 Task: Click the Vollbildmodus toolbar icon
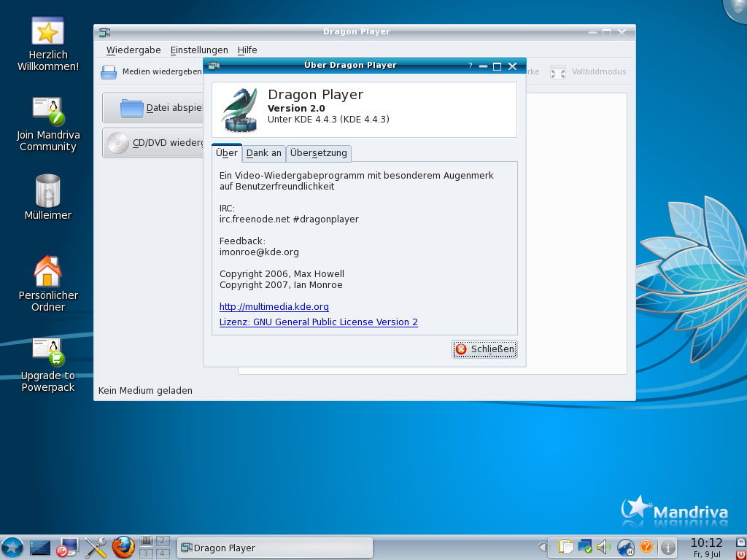tap(557, 72)
